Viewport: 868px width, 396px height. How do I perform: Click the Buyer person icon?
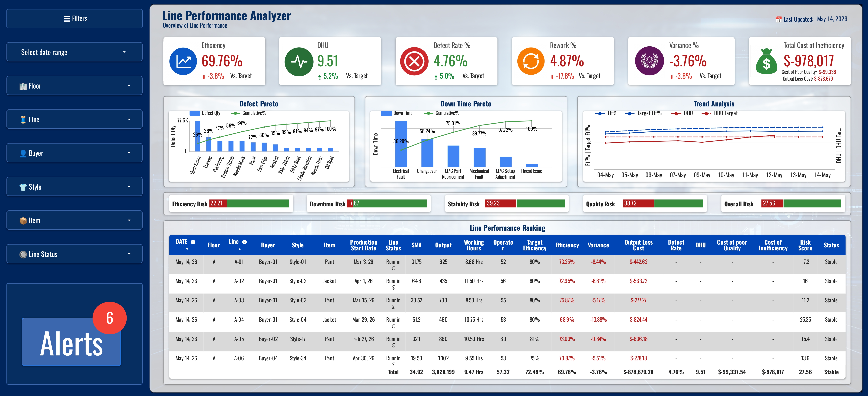tap(23, 154)
